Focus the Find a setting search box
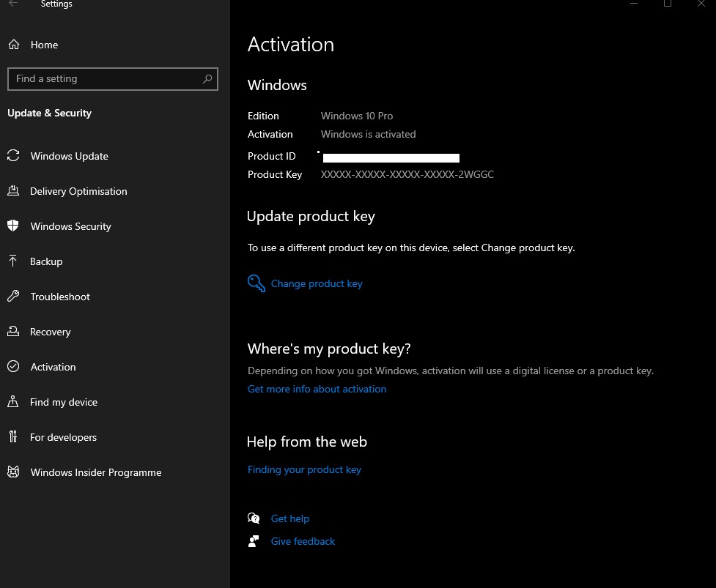The height and width of the screenshot is (588, 716). coord(113,79)
